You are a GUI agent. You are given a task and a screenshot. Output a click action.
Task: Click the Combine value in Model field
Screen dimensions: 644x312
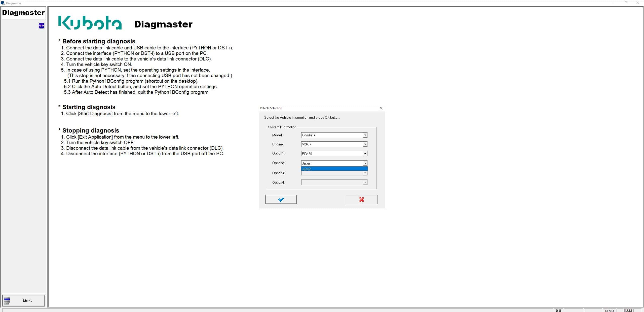(309, 135)
